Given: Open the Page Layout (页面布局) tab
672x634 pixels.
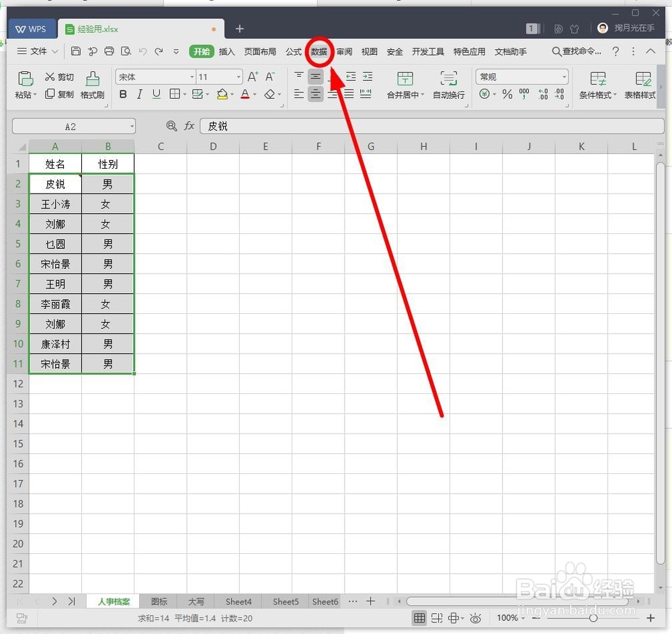Looking at the screenshot, I should 260,52.
